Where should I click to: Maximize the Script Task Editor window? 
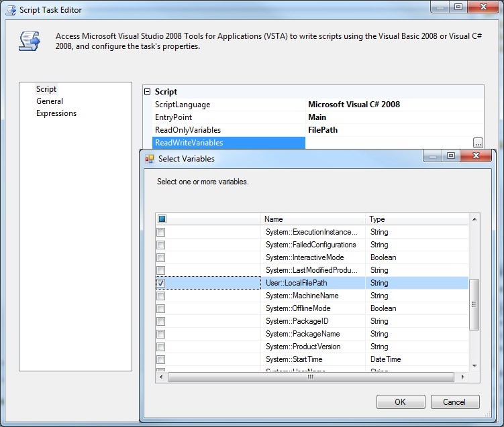(x=458, y=7)
